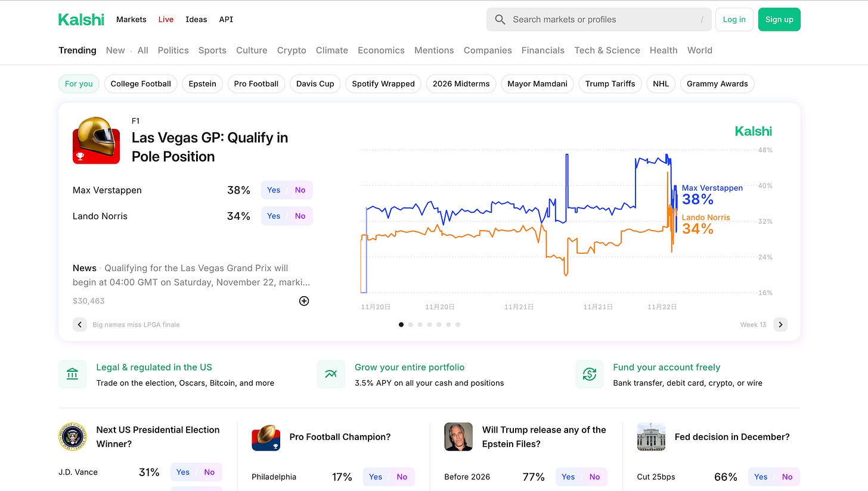Click the plus circle icon under news
Screen dimensions: 868x491
coord(304,301)
